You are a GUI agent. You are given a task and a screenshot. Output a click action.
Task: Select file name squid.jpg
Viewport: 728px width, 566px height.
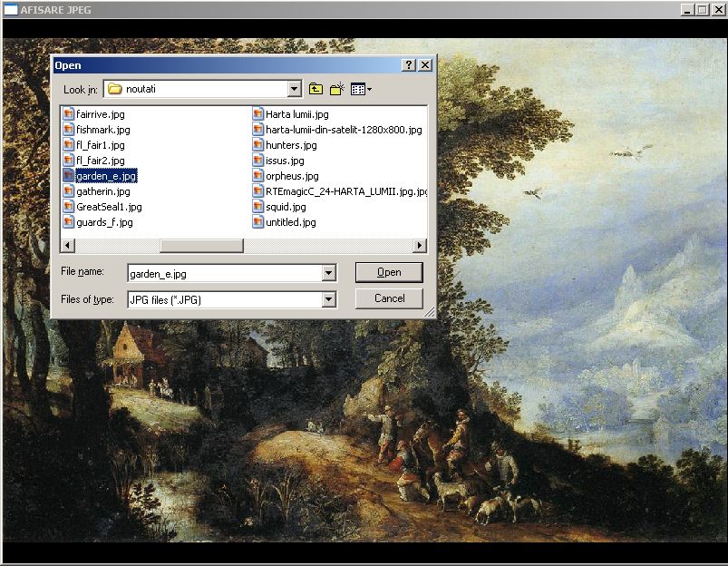286,206
